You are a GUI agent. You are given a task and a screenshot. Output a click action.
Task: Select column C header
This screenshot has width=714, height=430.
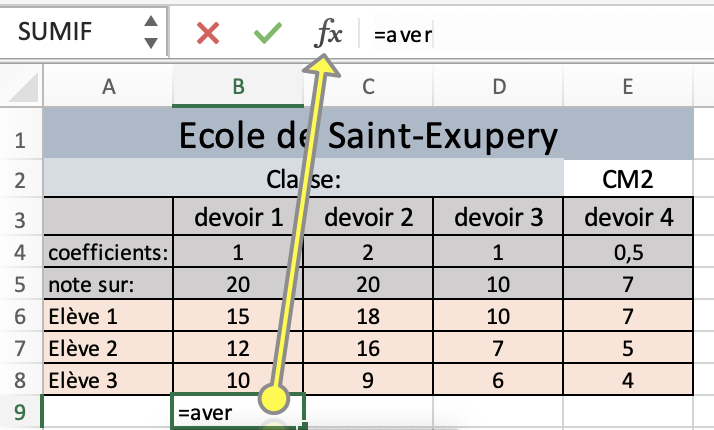pos(368,87)
